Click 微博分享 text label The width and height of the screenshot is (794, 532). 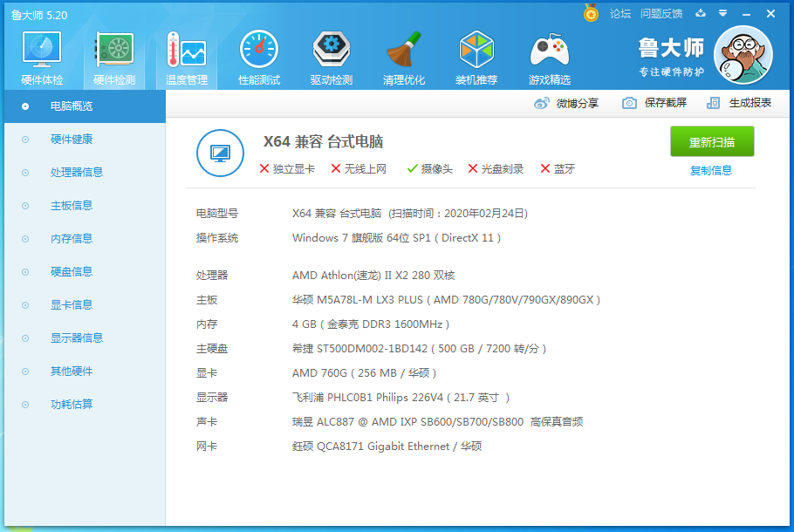pyautogui.click(x=578, y=103)
